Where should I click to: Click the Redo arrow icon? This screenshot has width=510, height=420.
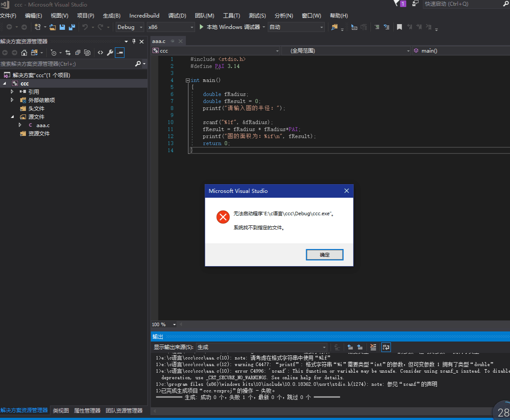100,27
